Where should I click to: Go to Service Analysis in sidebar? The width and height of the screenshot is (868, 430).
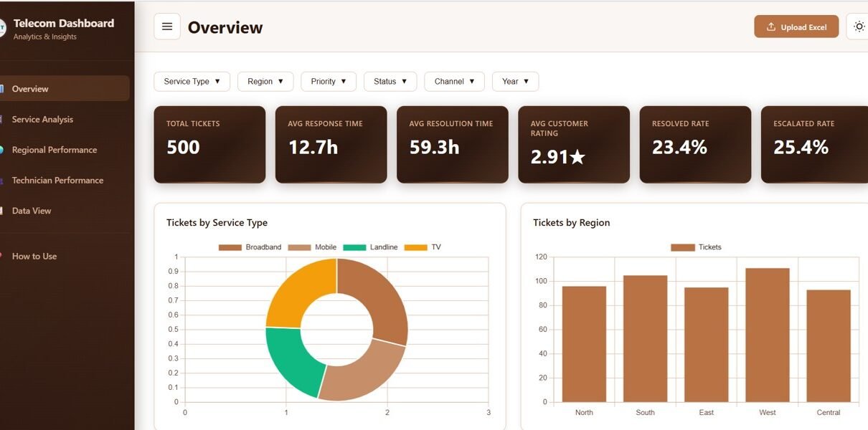42,120
